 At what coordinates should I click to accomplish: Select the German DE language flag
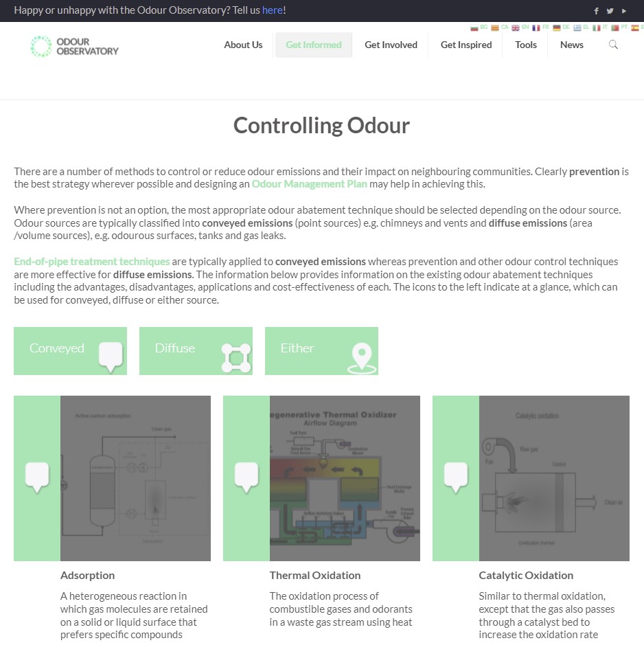pos(557,28)
